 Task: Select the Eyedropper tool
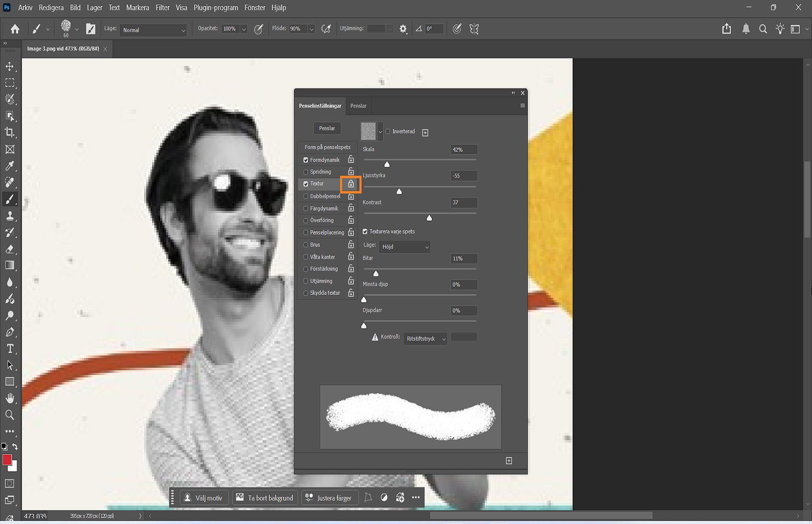[10, 166]
